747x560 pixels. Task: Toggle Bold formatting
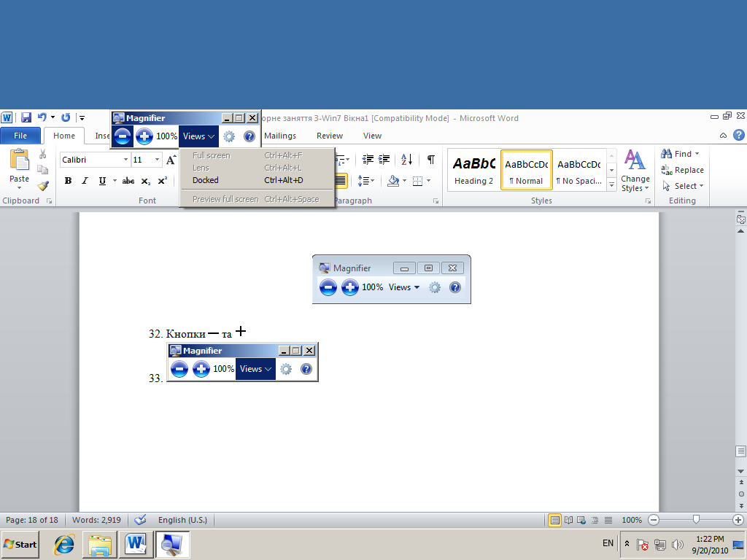[68, 181]
